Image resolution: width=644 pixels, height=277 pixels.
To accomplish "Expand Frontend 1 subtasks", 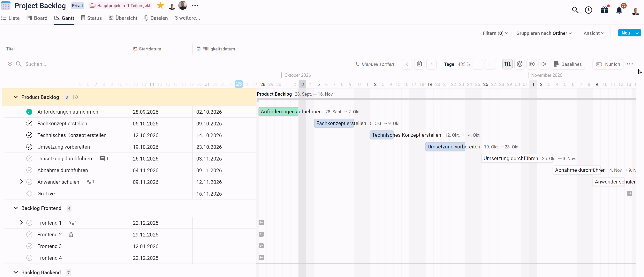I will [x=21, y=222].
